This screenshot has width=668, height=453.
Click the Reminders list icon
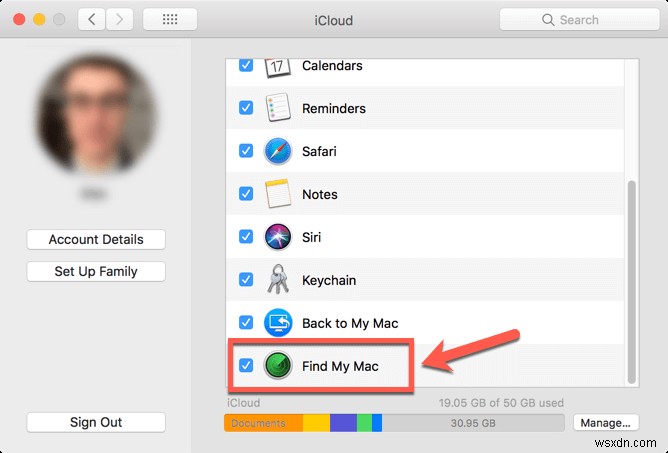tap(278, 108)
